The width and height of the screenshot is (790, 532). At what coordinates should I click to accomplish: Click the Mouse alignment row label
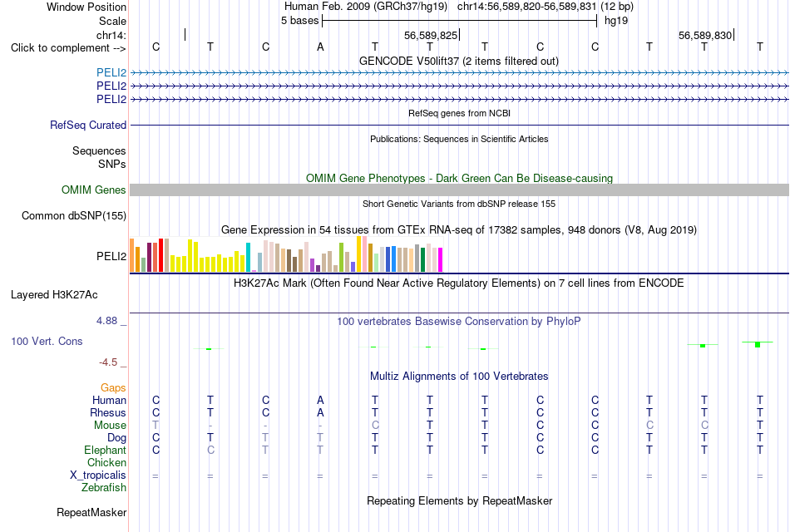(110, 426)
